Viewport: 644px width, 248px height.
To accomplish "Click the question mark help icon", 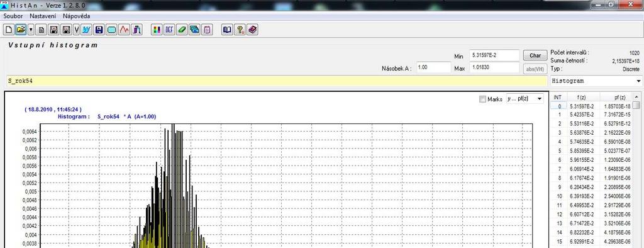I will pos(240,30).
